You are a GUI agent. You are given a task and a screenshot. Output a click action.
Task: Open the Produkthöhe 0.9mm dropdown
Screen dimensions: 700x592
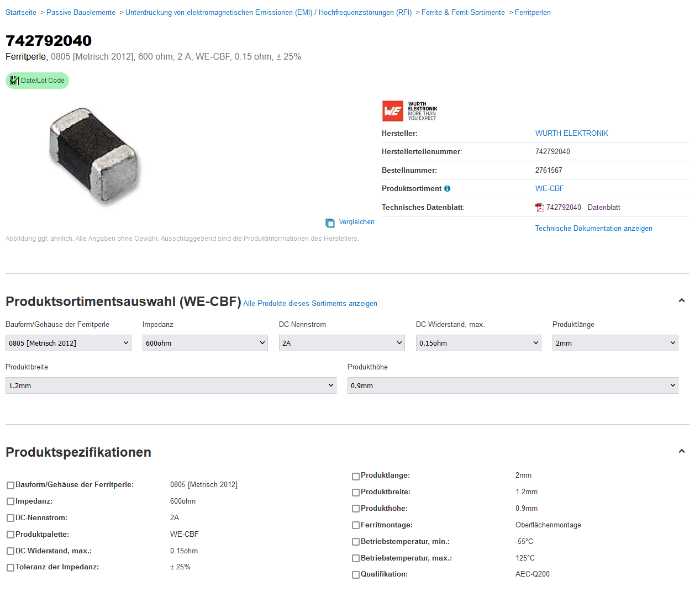coord(513,385)
